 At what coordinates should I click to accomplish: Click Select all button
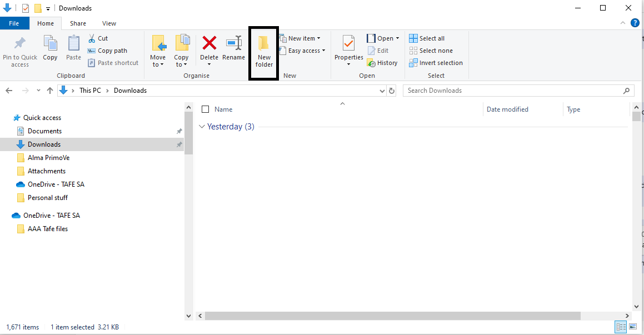click(x=427, y=38)
